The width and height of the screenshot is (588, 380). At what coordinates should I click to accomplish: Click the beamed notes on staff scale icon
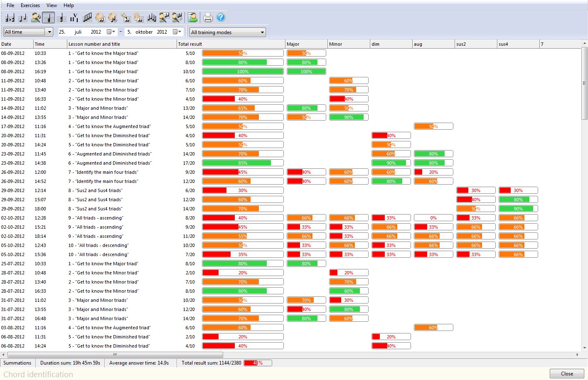[87, 17]
